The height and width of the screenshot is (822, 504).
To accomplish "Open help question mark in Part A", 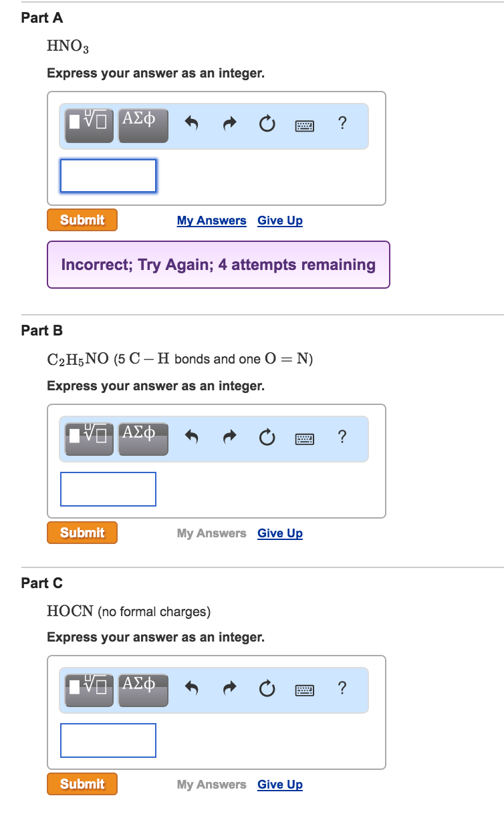I will [x=342, y=123].
